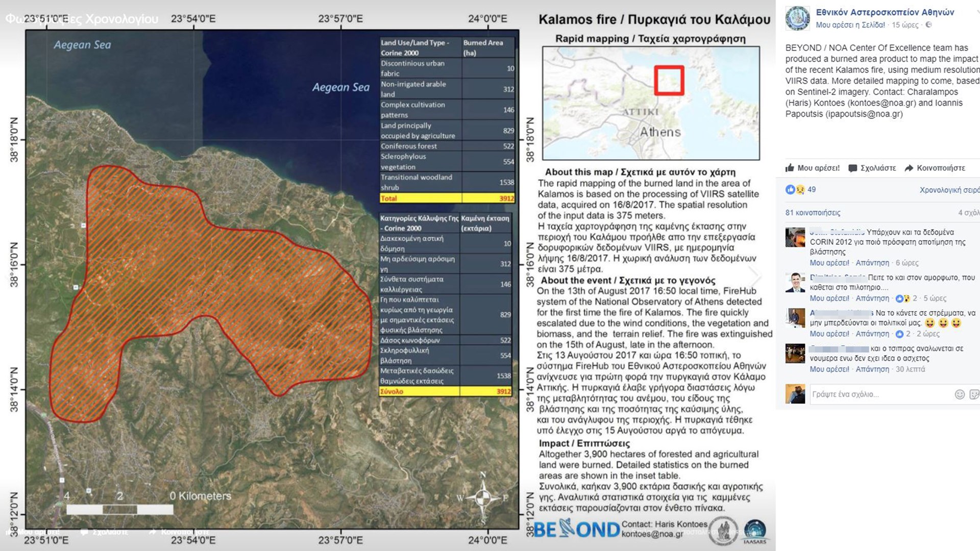Click the Γράψτε ένα σχόλιο comment input field
The image size is (980, 551).
click(868, 394)
